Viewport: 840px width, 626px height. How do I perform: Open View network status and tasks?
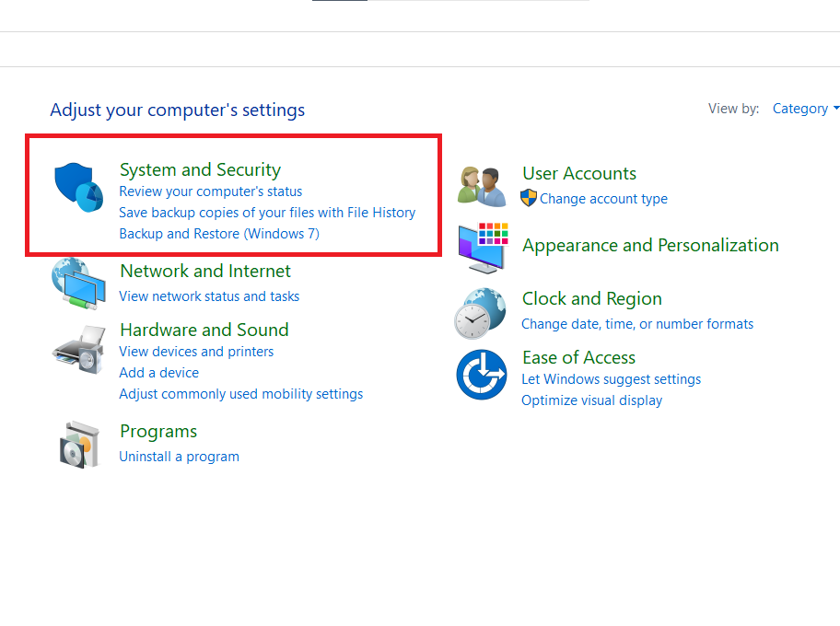209,296
